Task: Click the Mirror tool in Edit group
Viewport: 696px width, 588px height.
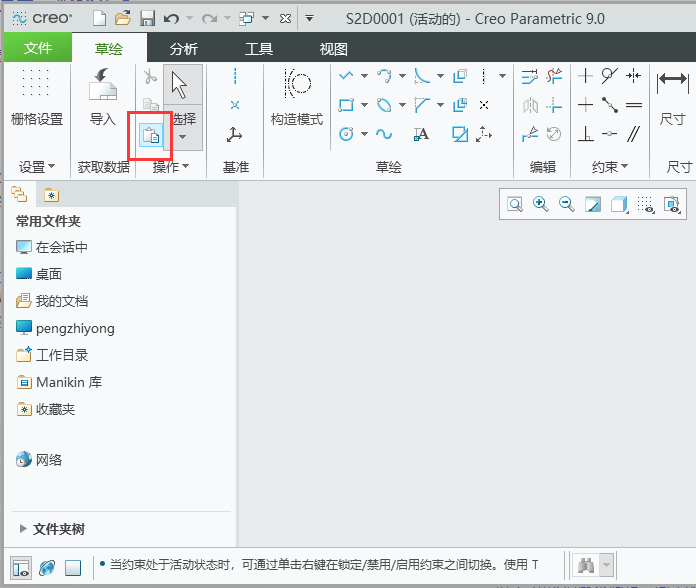Action: [530, 106]
